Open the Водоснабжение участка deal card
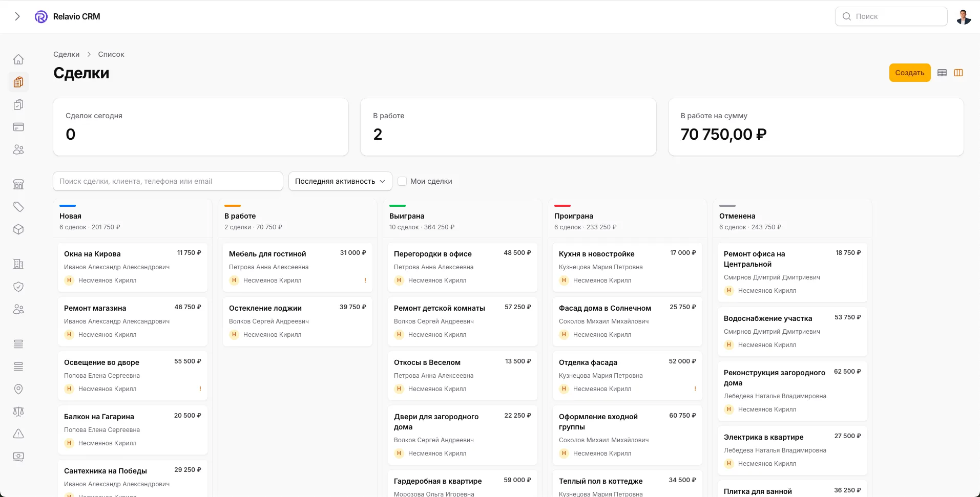Image resolution: width=980 pixels, height=497 pixels. (793, 332)
